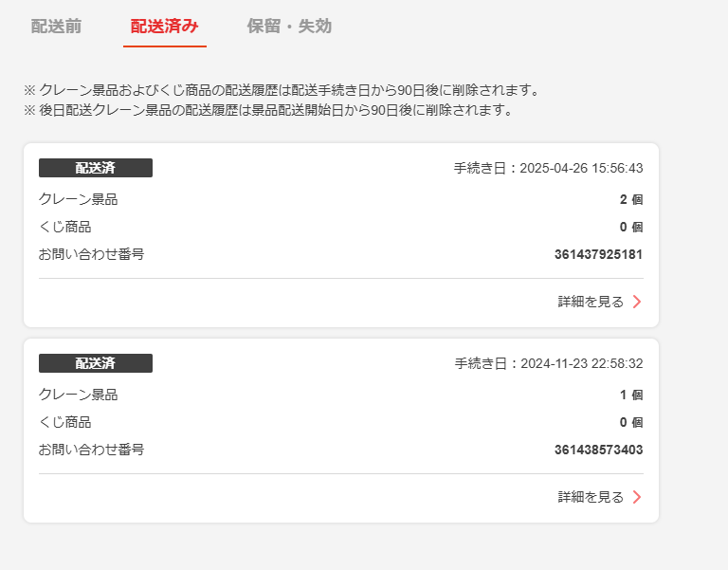728x570 pixels.
Task: Click the notice beginning with クレーン景品およびくじ商品
Action: 281,90
